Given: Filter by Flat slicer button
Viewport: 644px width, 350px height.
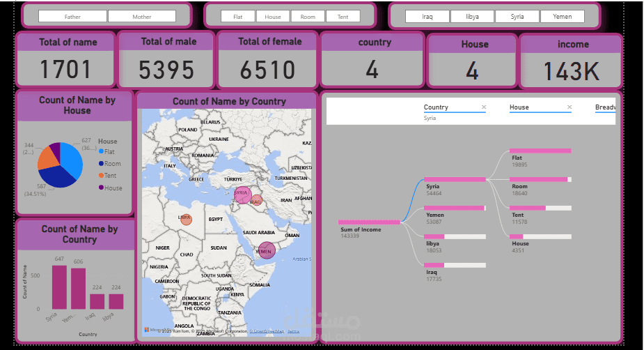Looking at the screenshot, I should (238, 17).
